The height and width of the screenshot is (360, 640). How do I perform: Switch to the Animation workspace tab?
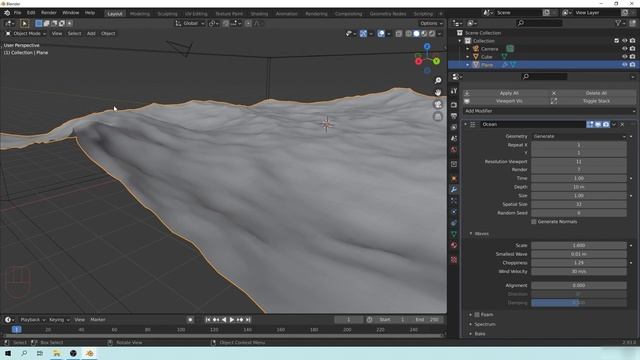point(287,14)
